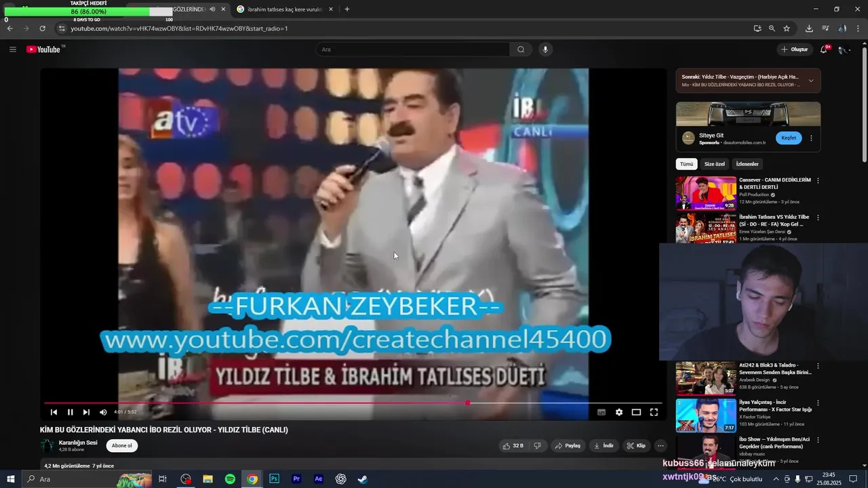Start voice search with the microphone icon
This screenshot has height=488, width=868.
[545, 49]
